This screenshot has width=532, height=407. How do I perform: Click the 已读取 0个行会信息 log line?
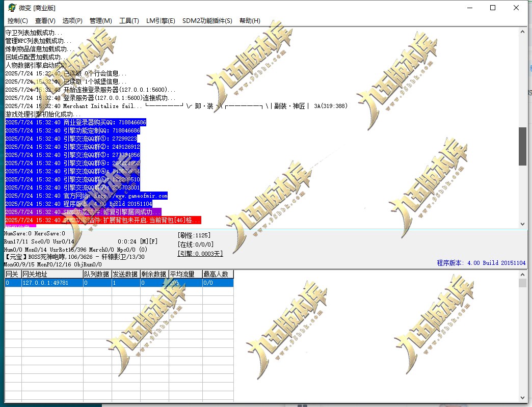point(66,73)
